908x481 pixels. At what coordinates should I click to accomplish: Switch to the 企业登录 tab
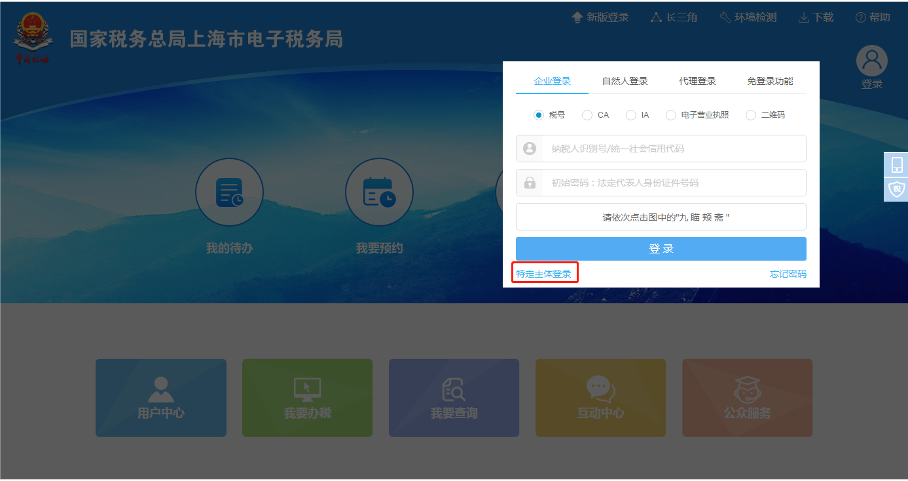pos(552,81)
